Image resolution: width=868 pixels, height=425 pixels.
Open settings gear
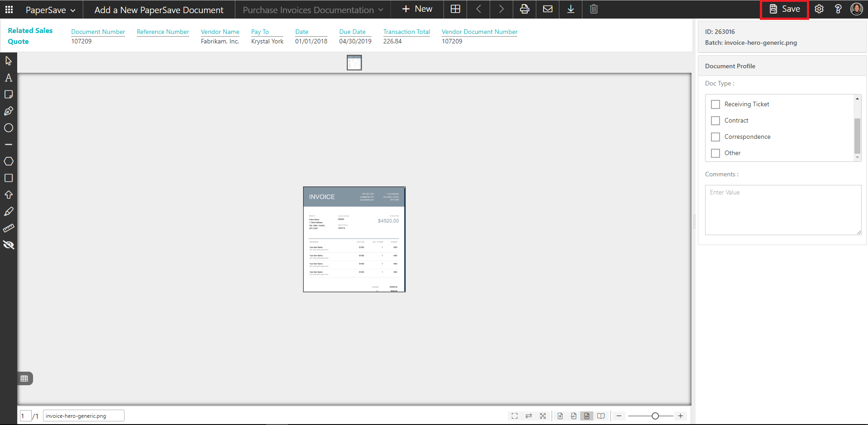click(x=819, y=9)
